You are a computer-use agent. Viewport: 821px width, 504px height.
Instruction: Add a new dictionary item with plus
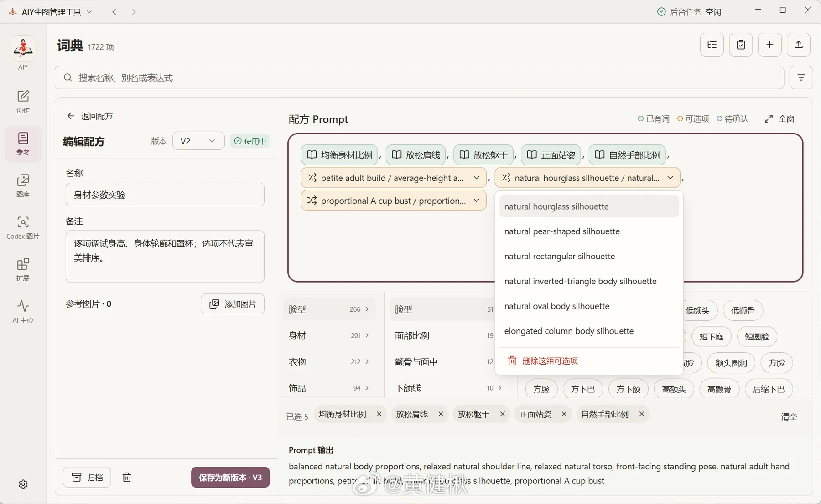click(769, 45)
